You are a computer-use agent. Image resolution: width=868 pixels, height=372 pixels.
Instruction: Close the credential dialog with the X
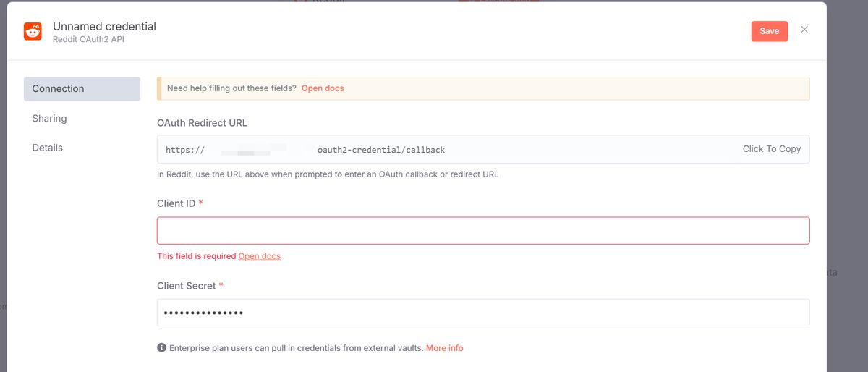804,30
